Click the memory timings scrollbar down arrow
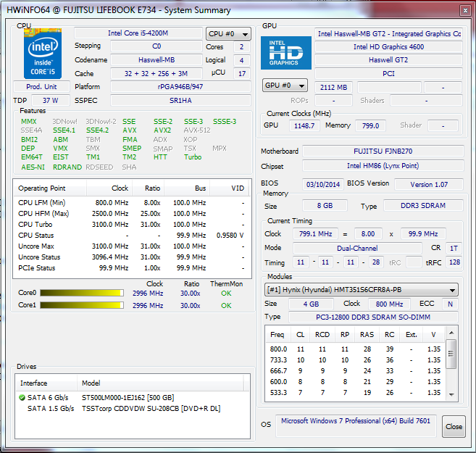Viewport: 476px width, 453px height. pos(451,395)
